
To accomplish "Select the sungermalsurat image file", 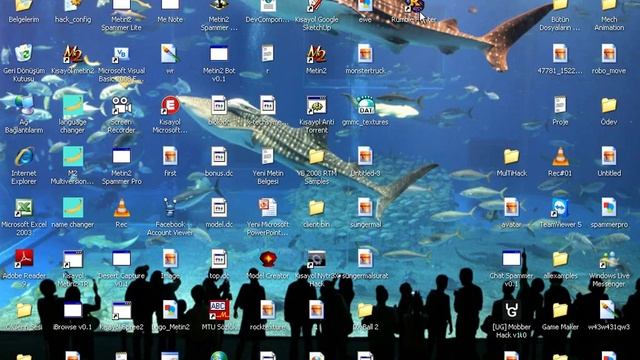I will click(365, 259).
